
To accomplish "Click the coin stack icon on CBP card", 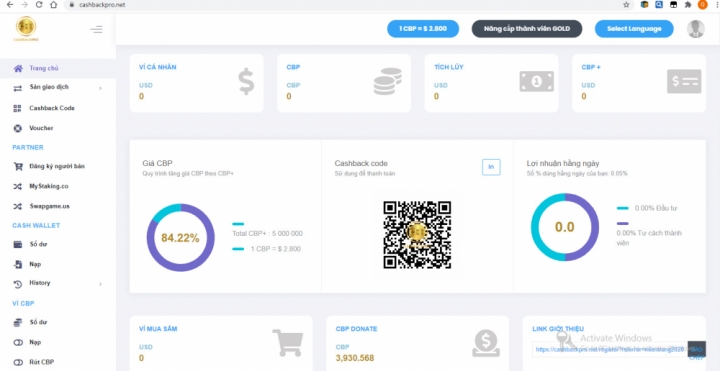I will tap(388, 81).
